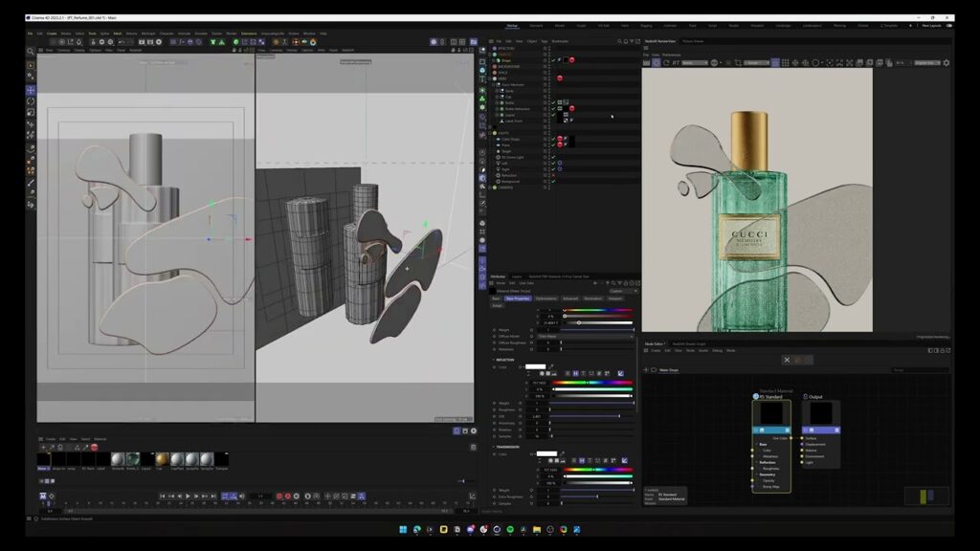Collapse the REFLECTION section in Attributes
Screen dimensions: 980x551
[494, 360]
